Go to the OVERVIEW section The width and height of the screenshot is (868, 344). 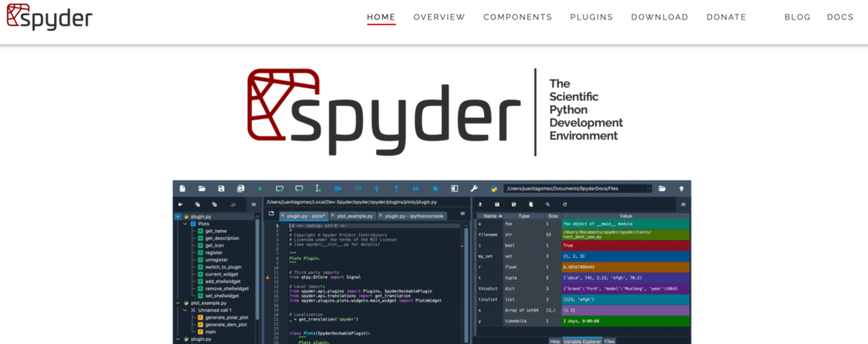click(x=439, y=17)
